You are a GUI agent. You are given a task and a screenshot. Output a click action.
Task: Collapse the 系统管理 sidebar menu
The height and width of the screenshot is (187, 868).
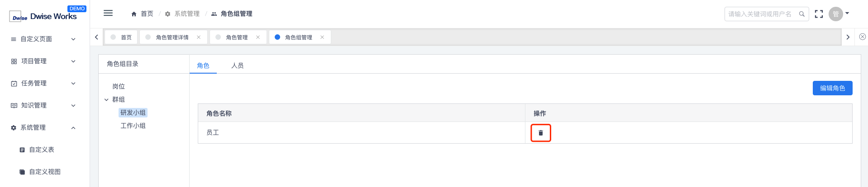[45, 128]
